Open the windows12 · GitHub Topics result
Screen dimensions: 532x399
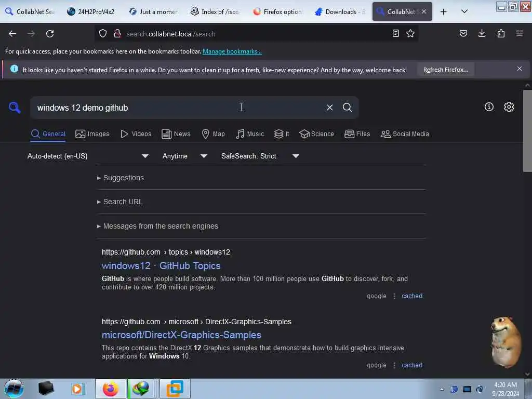(x=161, y=265)
